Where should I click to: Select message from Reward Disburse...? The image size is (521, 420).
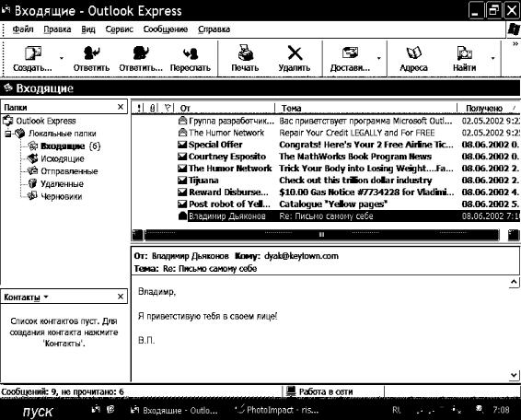point(326,192)
